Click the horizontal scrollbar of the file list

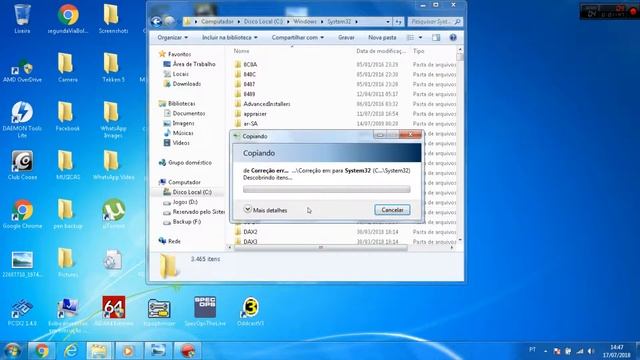320,247
